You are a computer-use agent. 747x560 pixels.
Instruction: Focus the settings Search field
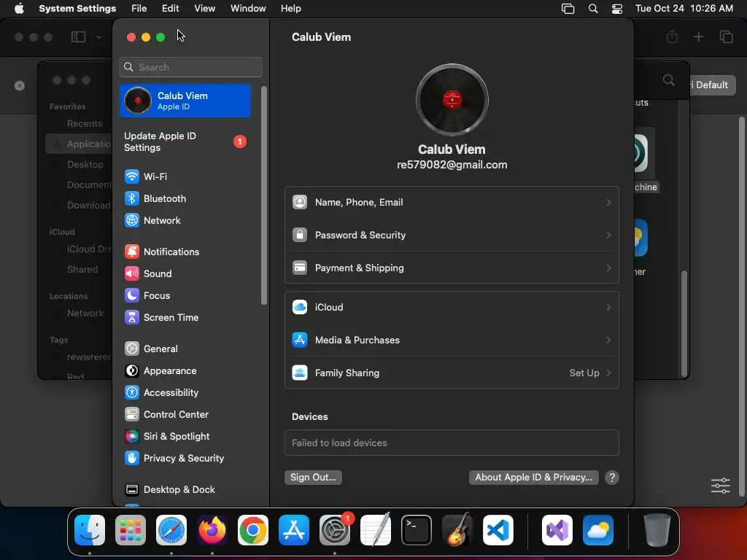tap(190, 67)
